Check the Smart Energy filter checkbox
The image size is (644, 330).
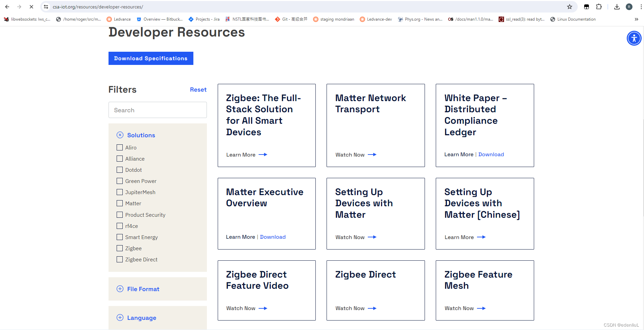(x=120, y=237)
